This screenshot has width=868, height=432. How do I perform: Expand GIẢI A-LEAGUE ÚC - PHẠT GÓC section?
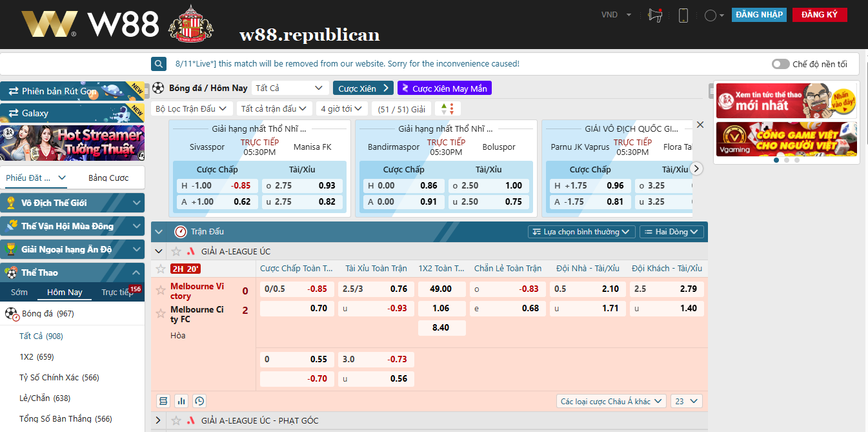158,420
